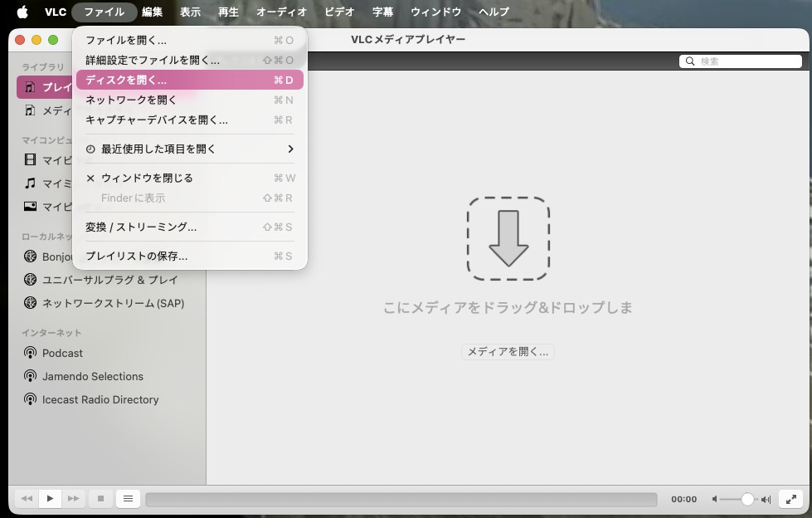Click the playback progress bar

[x=401, y=500]
